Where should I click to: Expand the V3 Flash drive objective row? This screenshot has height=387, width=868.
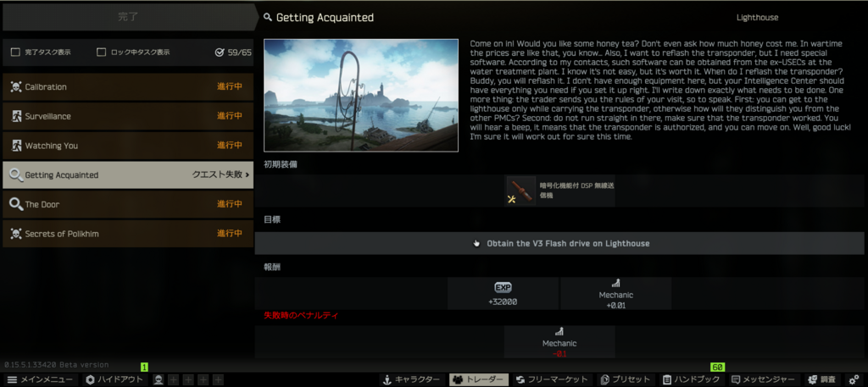tap(559, 243)
